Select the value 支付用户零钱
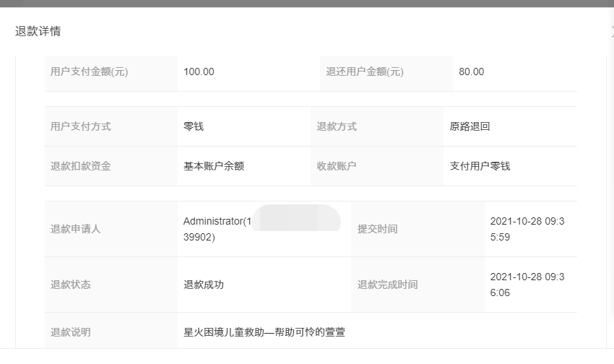Viewport: 614px width, 364px height. point(480,166)
